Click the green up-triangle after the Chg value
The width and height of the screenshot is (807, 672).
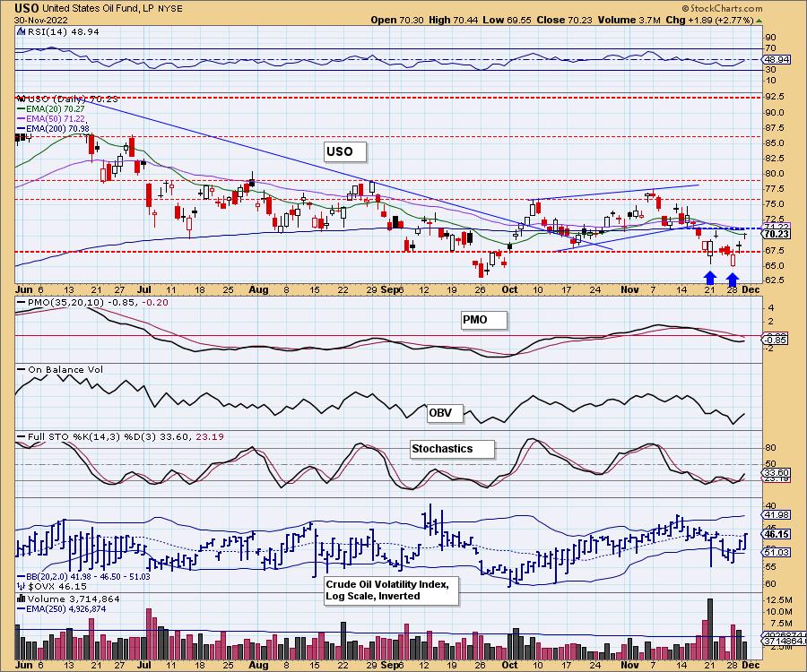[x=759, y=20]
